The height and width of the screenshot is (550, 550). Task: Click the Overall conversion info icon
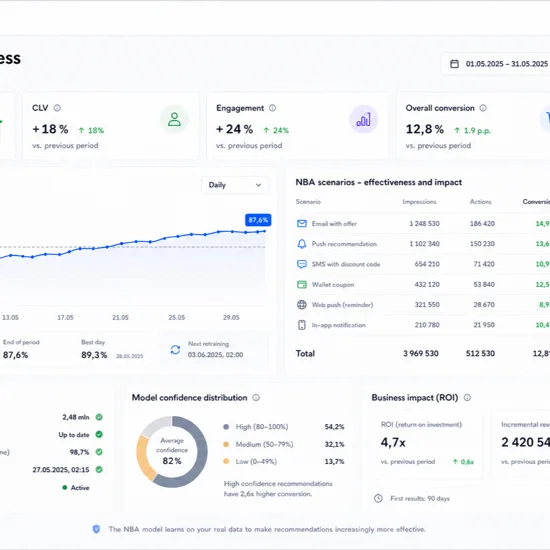coord(483,108)
